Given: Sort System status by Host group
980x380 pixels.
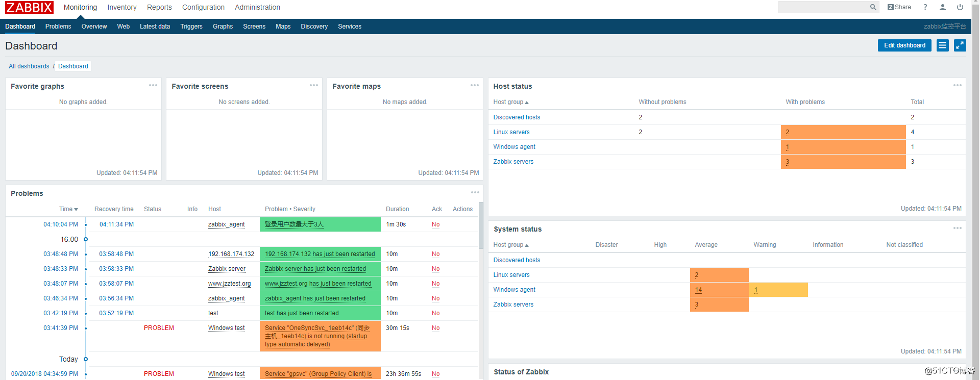Looking at the screenshot, I should click(x=511, y=245).
